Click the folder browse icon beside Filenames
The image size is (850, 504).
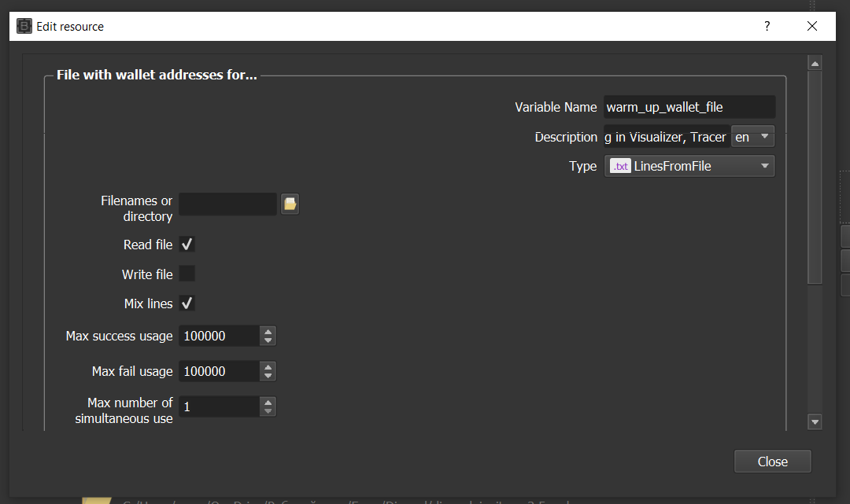[290, 204]
